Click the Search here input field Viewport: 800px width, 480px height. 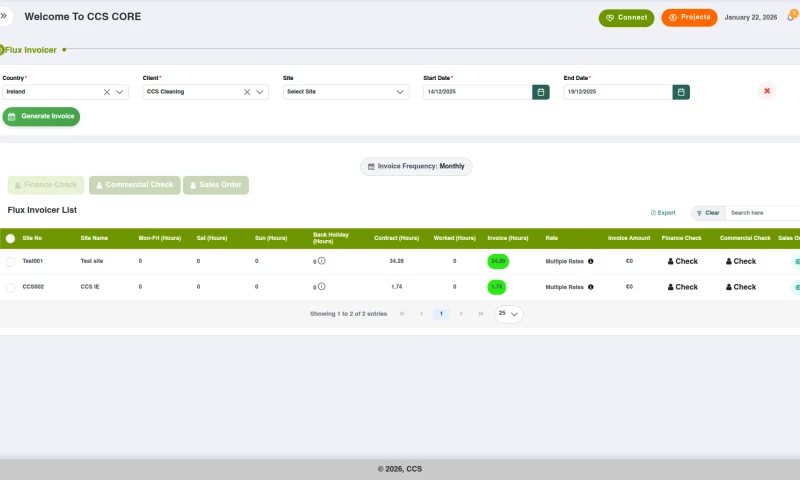pos(763,213)
